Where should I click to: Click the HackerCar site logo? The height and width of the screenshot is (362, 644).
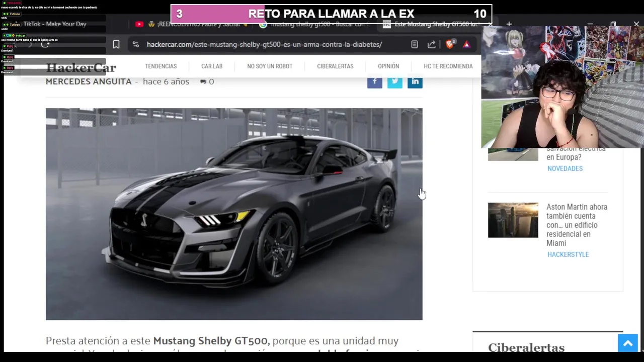click(x=81, y=67)
